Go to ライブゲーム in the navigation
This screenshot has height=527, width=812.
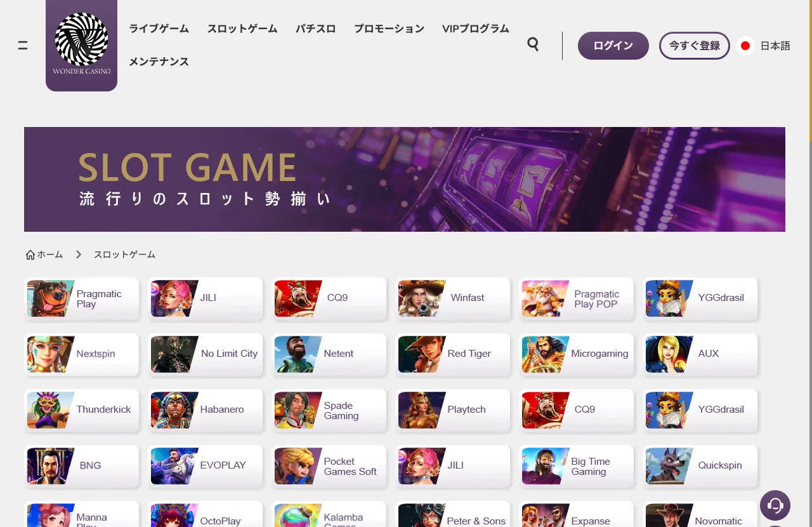(x=159, y=29)
